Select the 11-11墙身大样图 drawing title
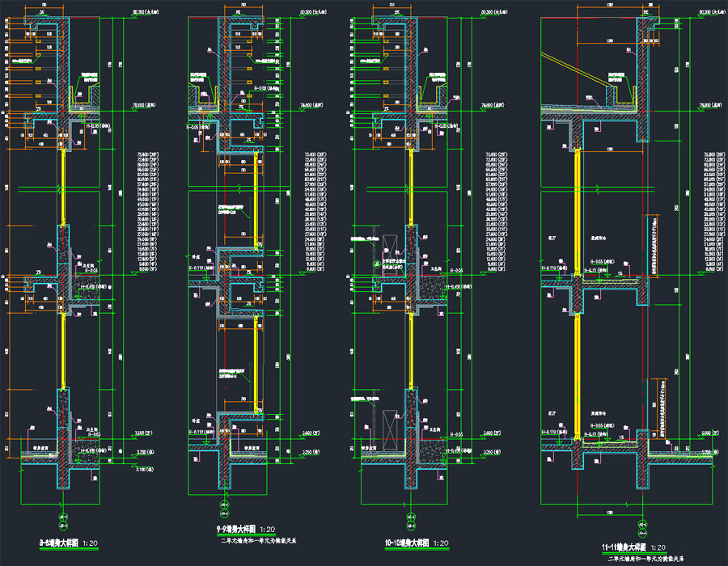728x566 pixels. pos(624,547)
